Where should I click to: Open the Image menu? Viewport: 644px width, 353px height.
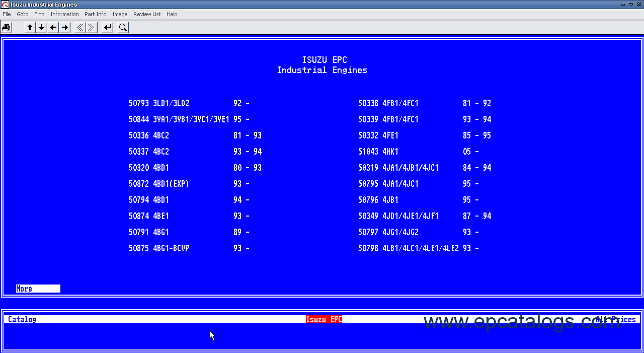120,14
